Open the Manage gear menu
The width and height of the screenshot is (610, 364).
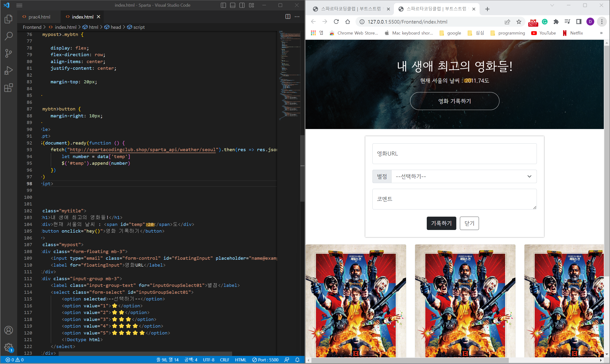(x=9, y=347)
